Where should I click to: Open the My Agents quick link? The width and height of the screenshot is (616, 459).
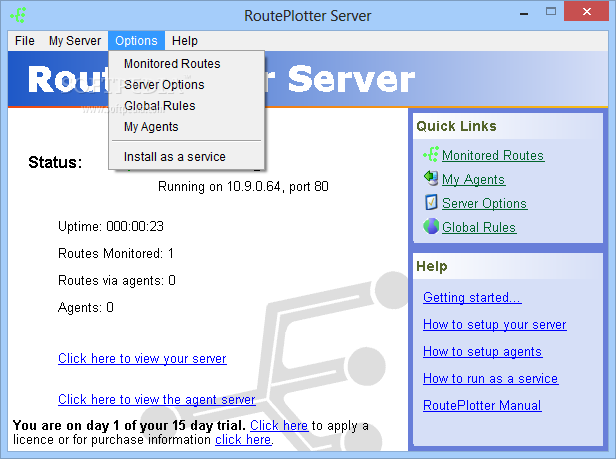click(473, 179)
